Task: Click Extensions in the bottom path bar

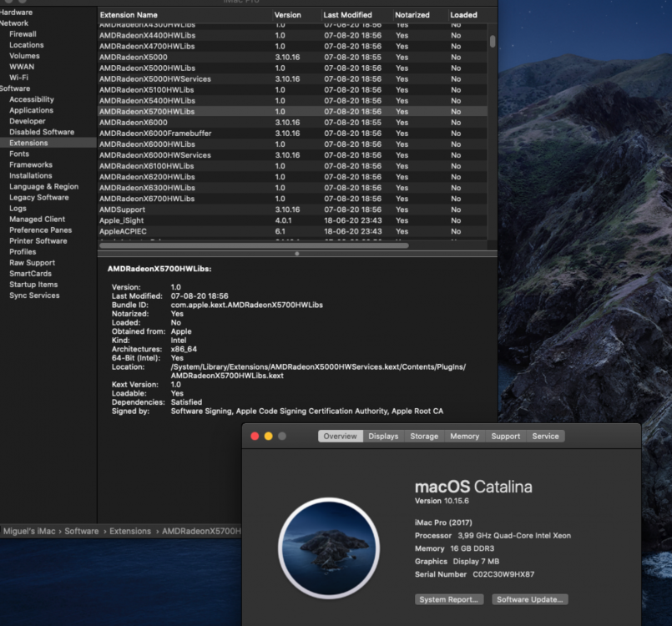Action: click(x=130, y=532)
